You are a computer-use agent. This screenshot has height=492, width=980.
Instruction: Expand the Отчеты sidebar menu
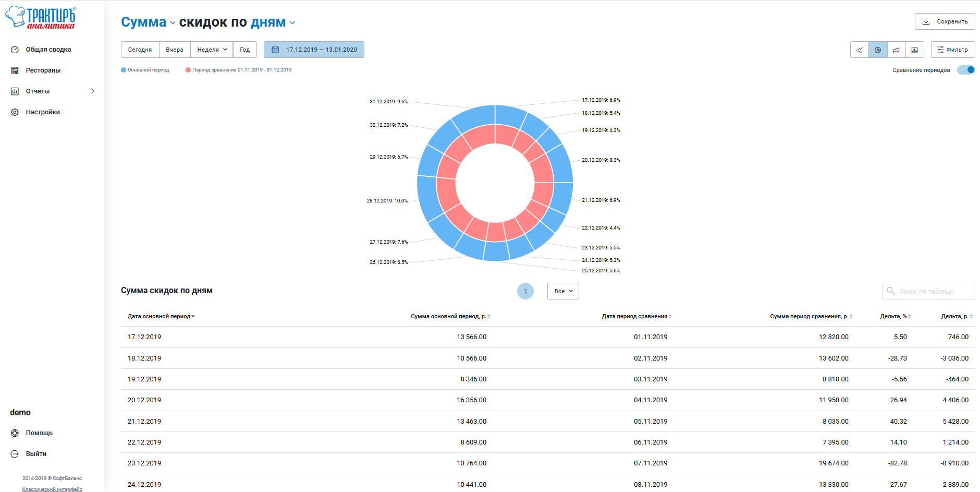tap(52, 91)
